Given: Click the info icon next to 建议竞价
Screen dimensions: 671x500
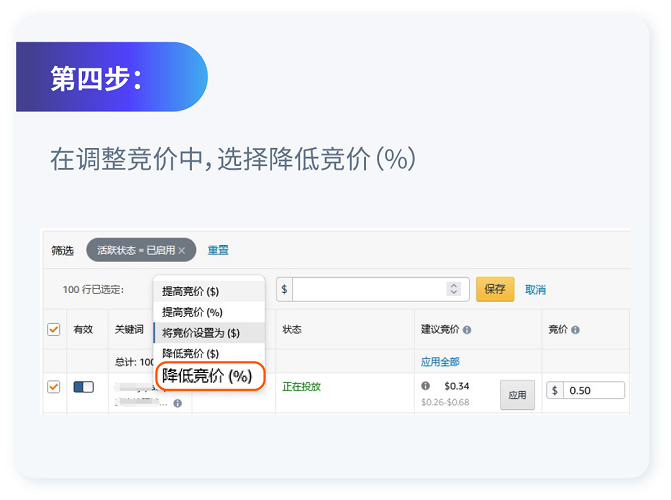Looking at the screenshot, I should tap(467, 330).
